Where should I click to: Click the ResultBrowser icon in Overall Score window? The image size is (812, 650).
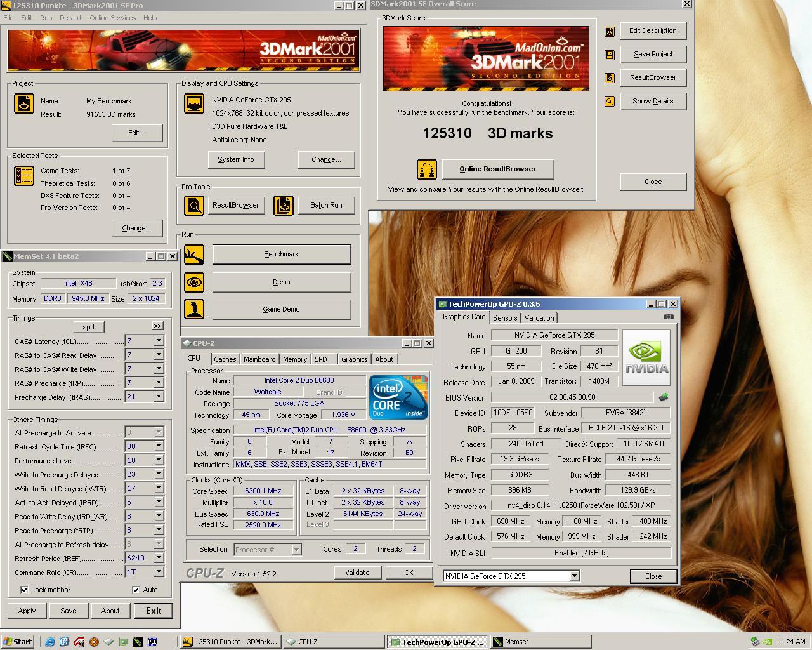tap(610, 78)
